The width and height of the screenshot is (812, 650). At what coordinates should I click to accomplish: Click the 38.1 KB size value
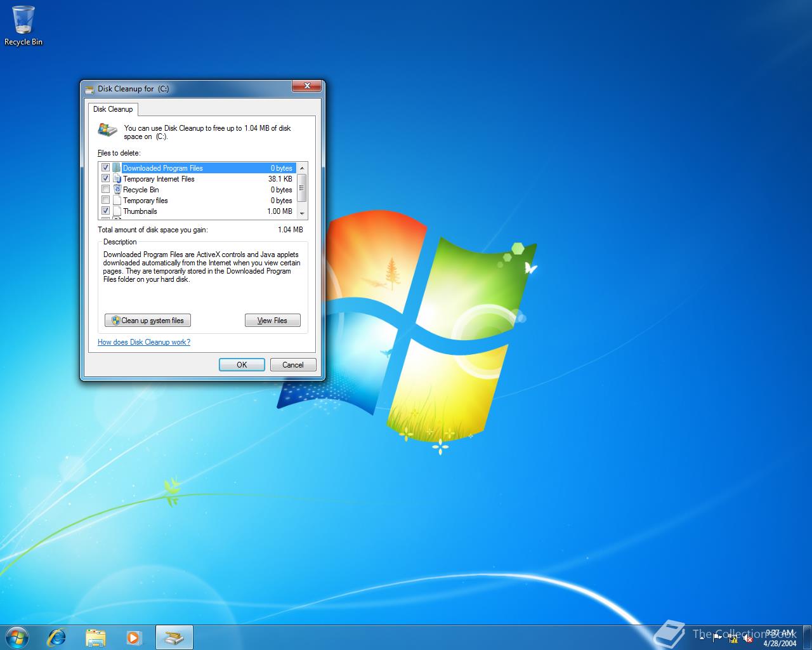tap(280, 179)
